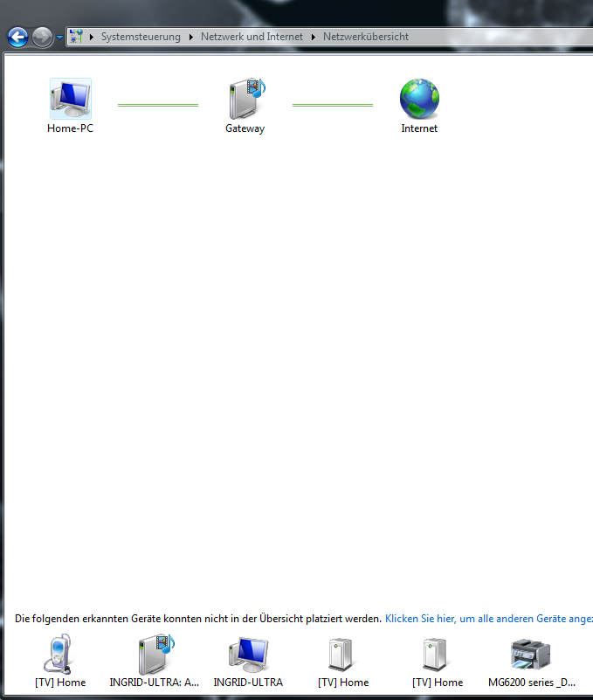Open the Internet globe icon

point(419,99)
